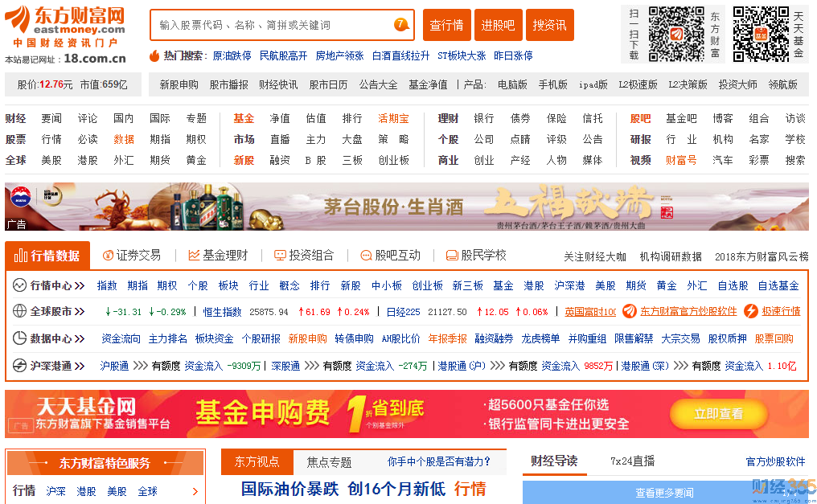Viewport: 817px width, 504px height.
Task: Click the pie chart icon beside 数据中心
Action: pos(19,338)
